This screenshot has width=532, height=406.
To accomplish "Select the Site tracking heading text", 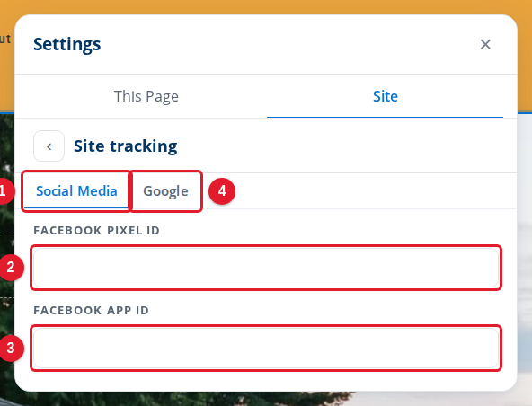I will [126, 146].
